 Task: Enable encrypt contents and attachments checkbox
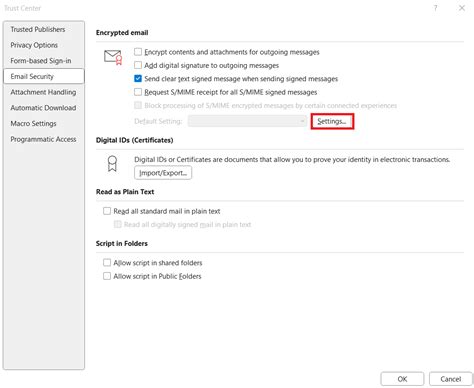click(x=138, y=52)
